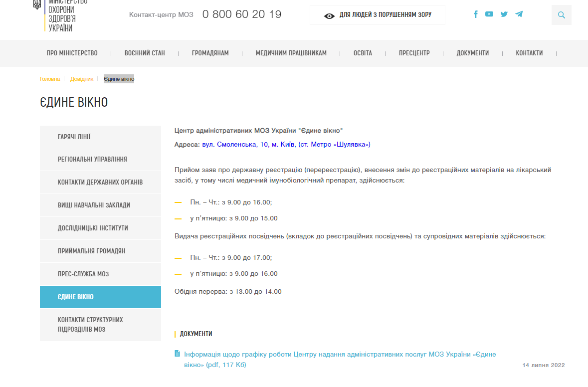Click the line Пн. – Чт.: з 9.00 до 16.00
This screenshot has width=588, height=387.
[231, 202]
